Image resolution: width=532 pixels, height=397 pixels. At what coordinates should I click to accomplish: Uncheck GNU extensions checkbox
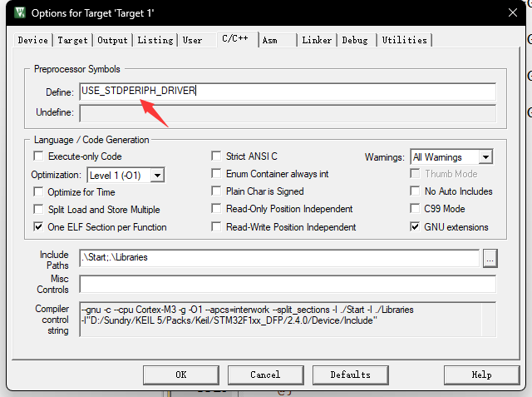416,227
